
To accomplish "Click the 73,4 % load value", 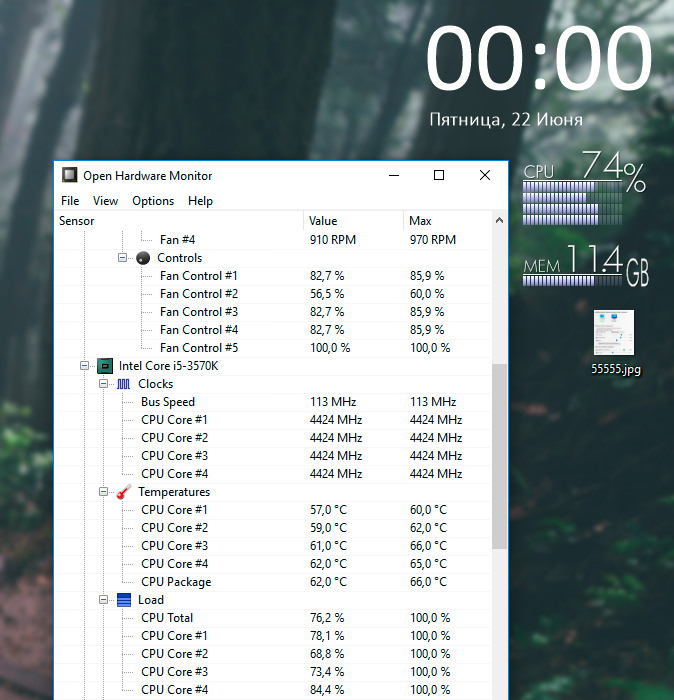I will [327, 672].
